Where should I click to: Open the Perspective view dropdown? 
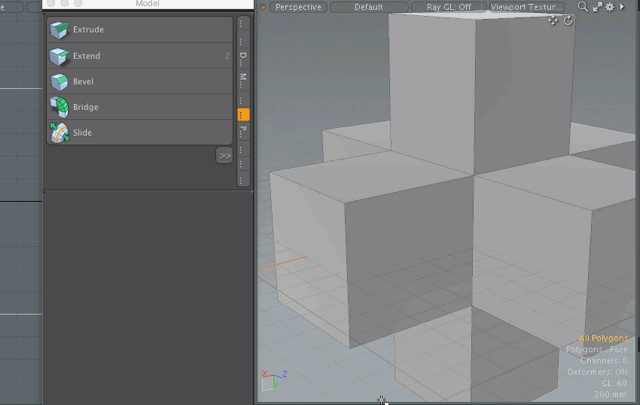(x=299, y=7)
